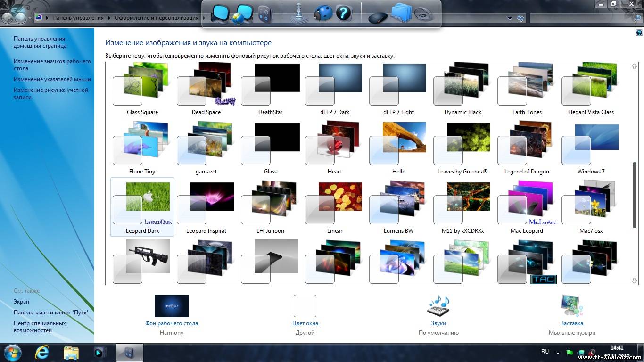This screenshot has height=362, width=644.
Task: Show hidden tray icons arrow
Action: pyautogui.click(x=558, y=352)
